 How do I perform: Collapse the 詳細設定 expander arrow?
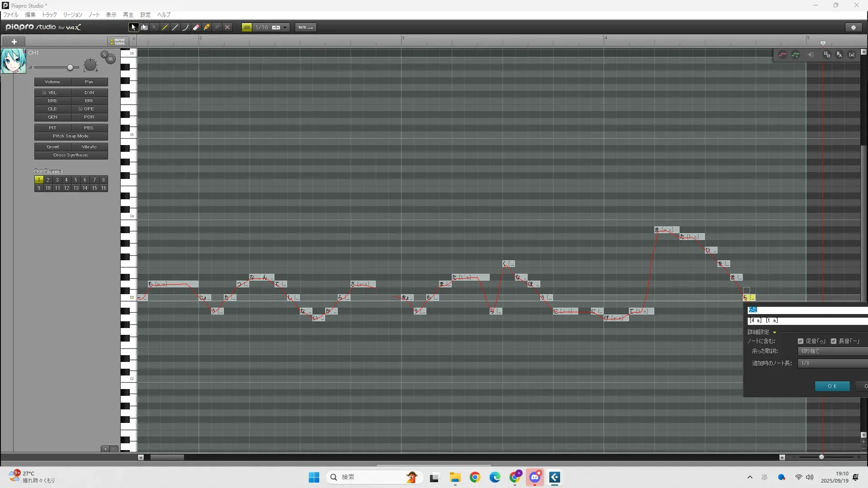pos(774,332)
